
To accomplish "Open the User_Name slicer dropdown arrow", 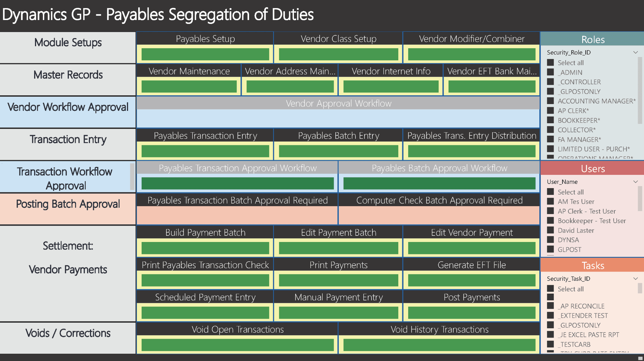I will point(635,182).
